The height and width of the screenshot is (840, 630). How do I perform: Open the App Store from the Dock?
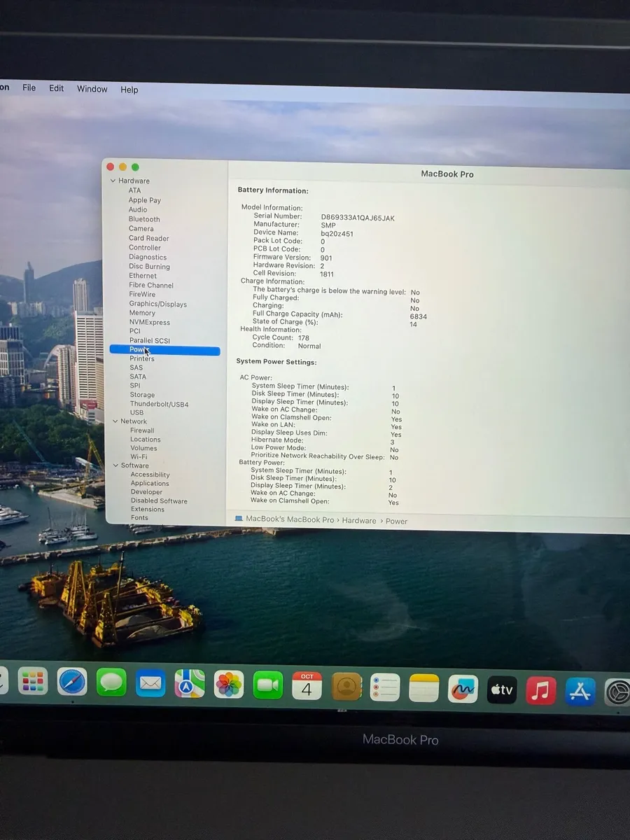[579, 691]
